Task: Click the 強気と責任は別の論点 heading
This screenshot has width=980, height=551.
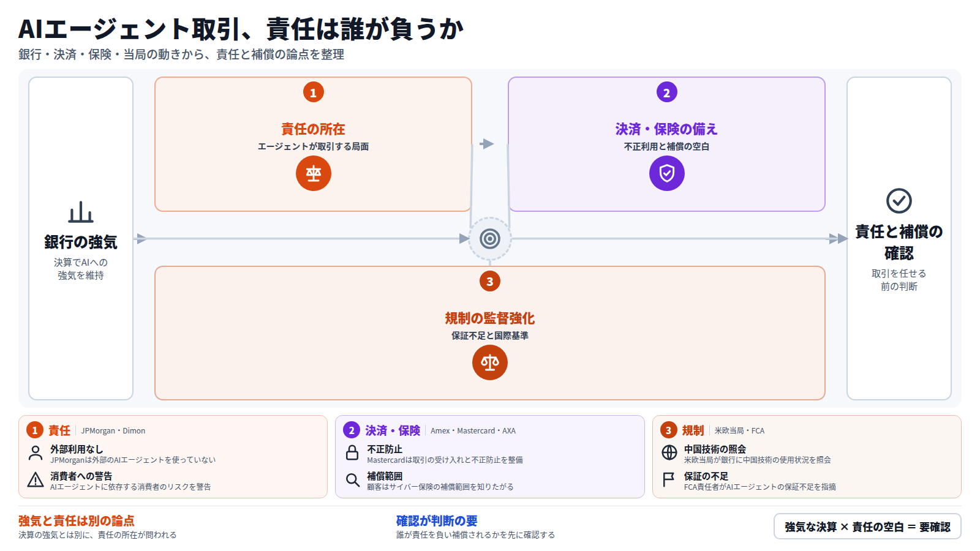Action: pyautogui.click(x=77, y=521)
